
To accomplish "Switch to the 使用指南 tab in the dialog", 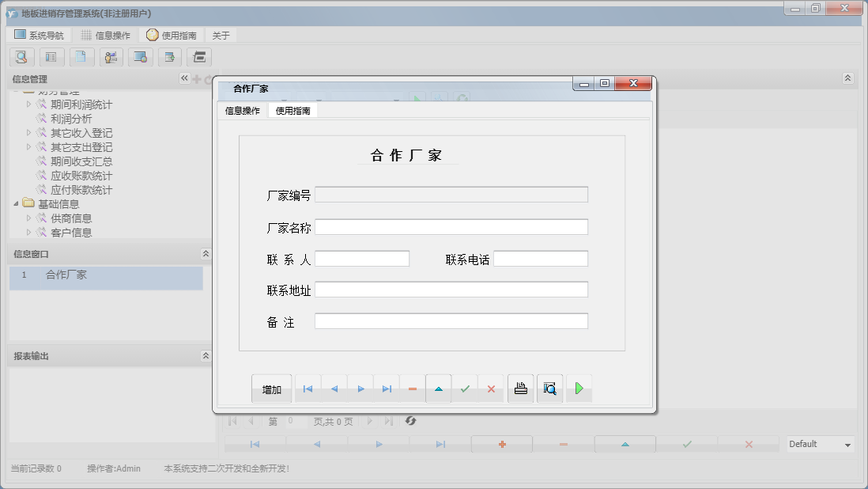I will click(293, 109).
